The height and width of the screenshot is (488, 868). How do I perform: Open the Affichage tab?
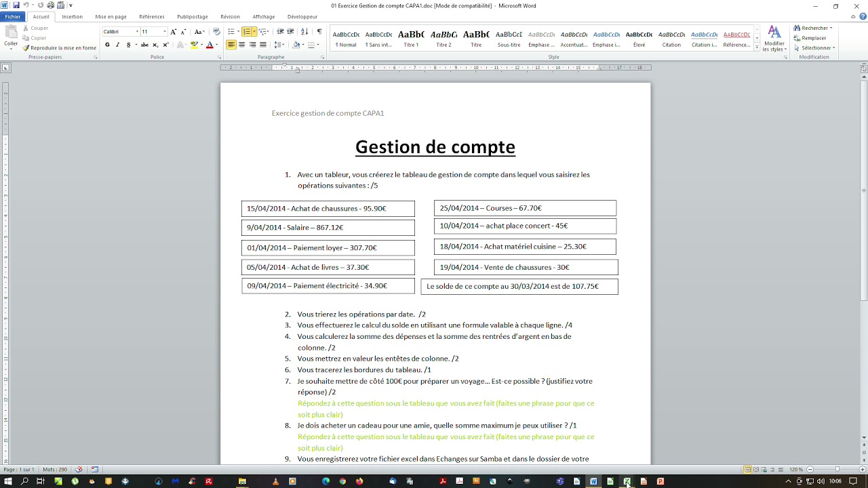[x=263, y=16]
